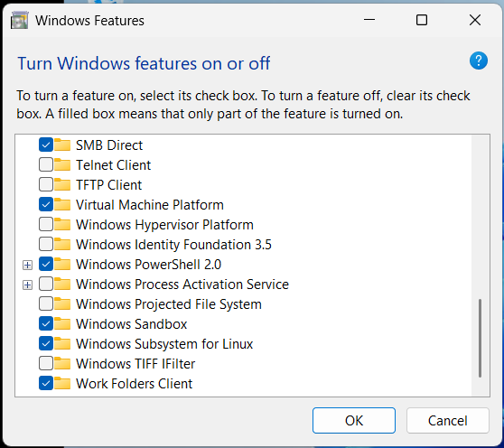Click the folder icon beside Windows Hypervisor Platform

coord(62,224)
